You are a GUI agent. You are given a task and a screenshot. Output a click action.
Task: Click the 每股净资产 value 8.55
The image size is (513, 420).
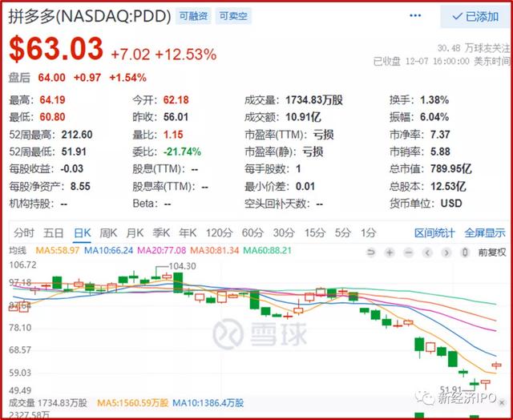[x=80, y=186]
